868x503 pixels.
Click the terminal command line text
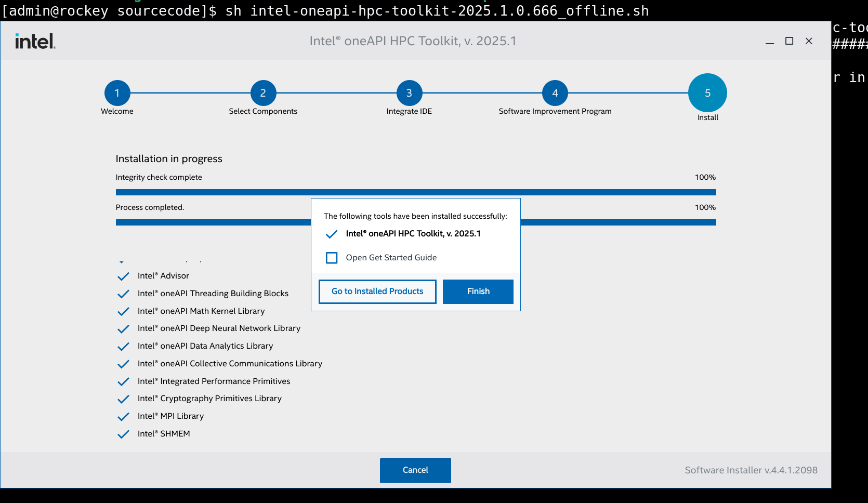coord(325,10)
